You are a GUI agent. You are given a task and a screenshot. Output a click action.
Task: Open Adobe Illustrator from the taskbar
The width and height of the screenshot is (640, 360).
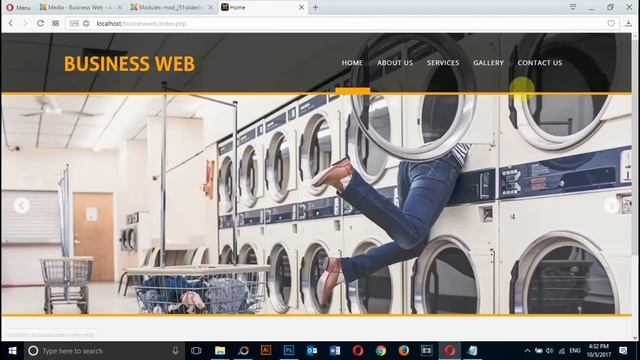coord(266,351)
